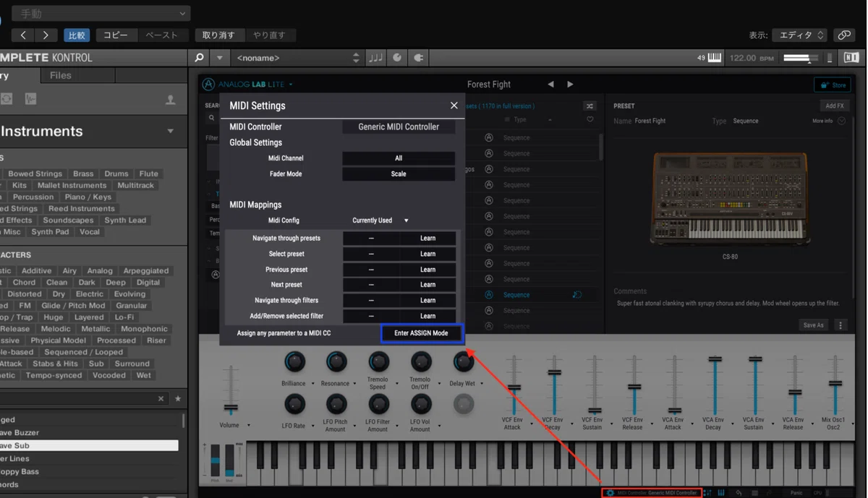This screenshot has width=868, height=498.
Task: Open the preset menu arrow next to the search icon
Action: pyautogui.click(x=219, y=58)
